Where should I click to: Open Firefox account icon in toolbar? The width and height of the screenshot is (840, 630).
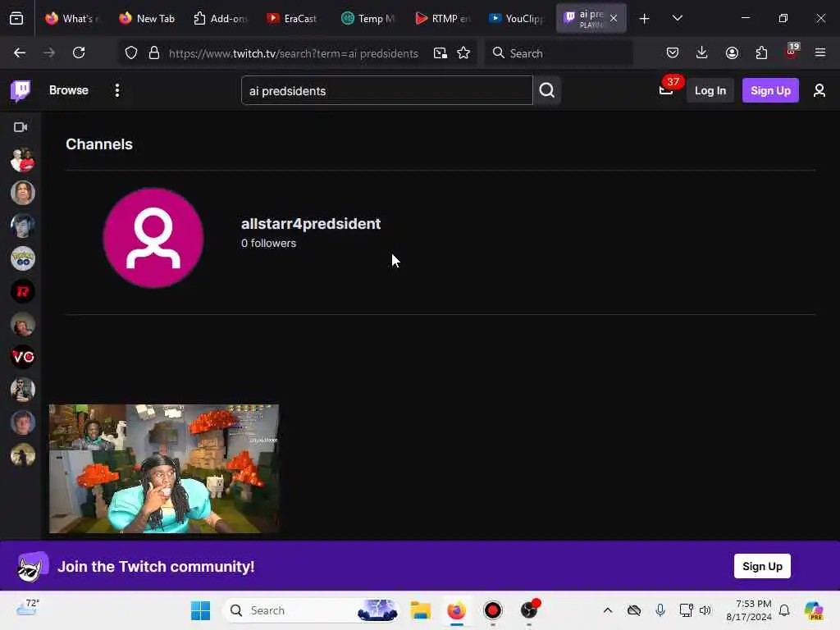[732, 52]
